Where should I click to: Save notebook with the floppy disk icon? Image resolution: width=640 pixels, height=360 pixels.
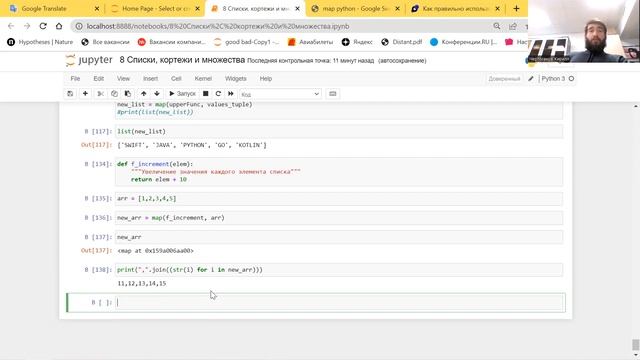click(70, 94)
